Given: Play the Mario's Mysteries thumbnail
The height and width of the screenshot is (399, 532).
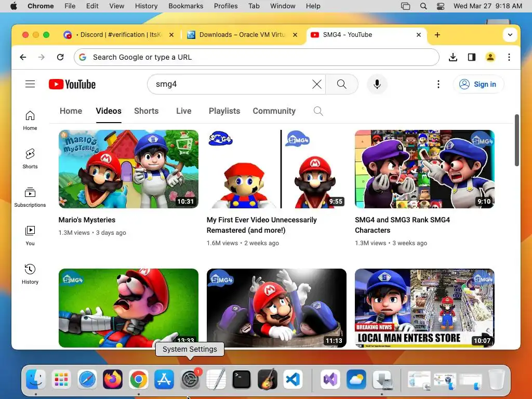Looking at the screenshot, I should [x=128, y=169].
